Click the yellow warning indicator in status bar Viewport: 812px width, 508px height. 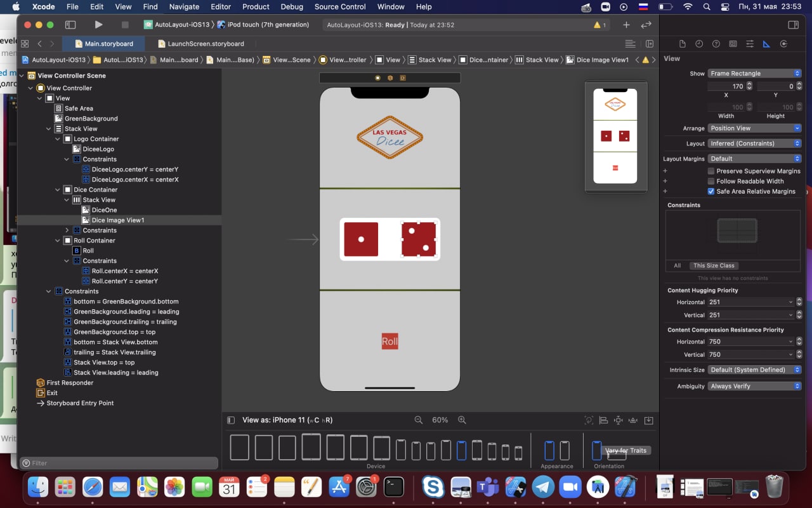[x=599, y=25]
